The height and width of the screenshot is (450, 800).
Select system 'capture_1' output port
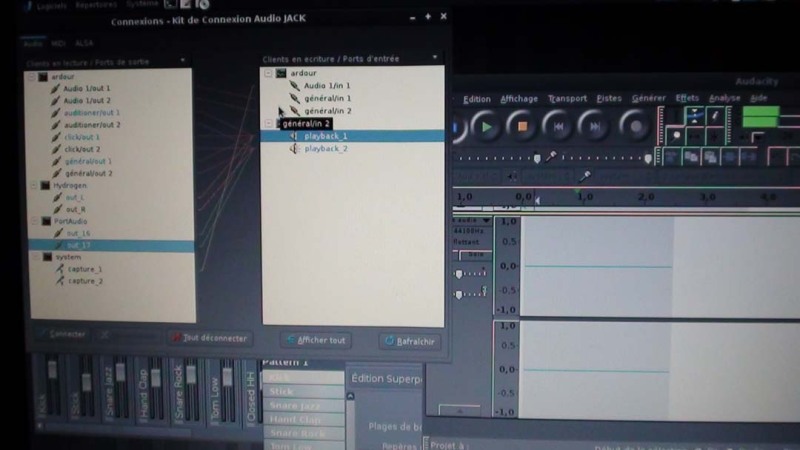(x=85, y=269)
